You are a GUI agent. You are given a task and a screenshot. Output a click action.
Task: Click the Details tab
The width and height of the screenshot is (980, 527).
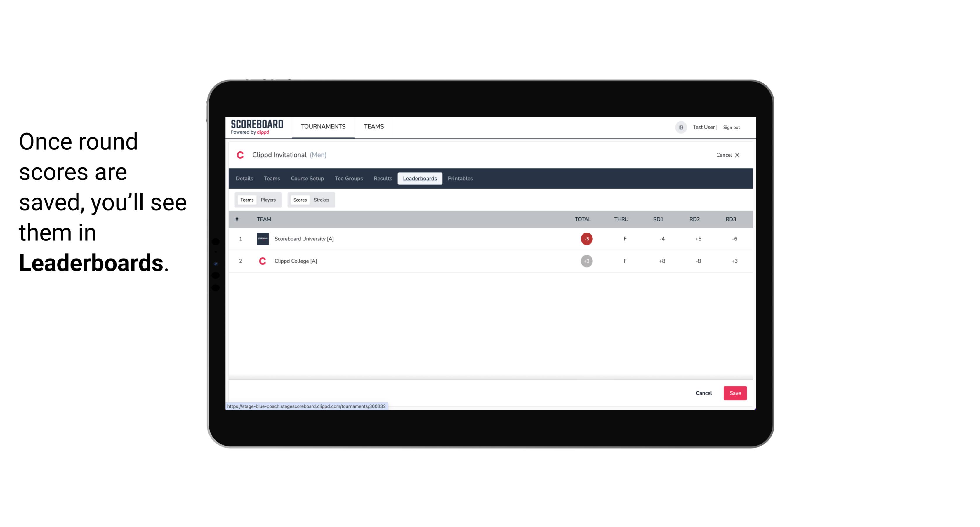pos(244,179)
